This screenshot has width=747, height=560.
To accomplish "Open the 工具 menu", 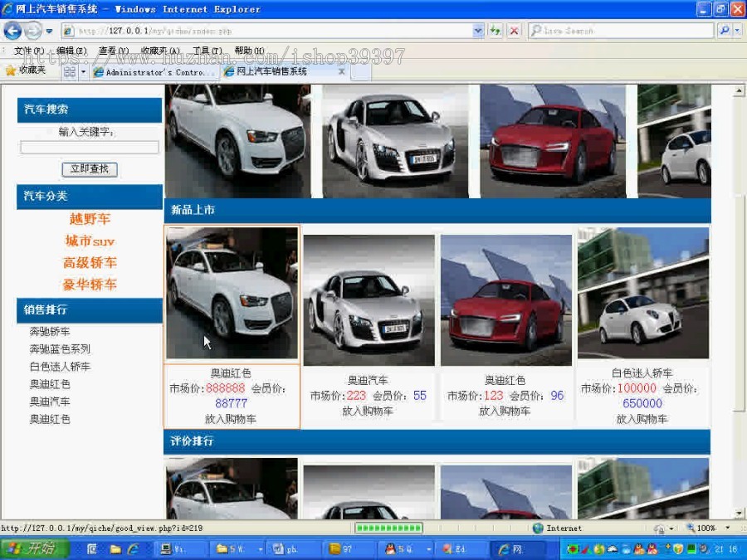I will [207, 51].
